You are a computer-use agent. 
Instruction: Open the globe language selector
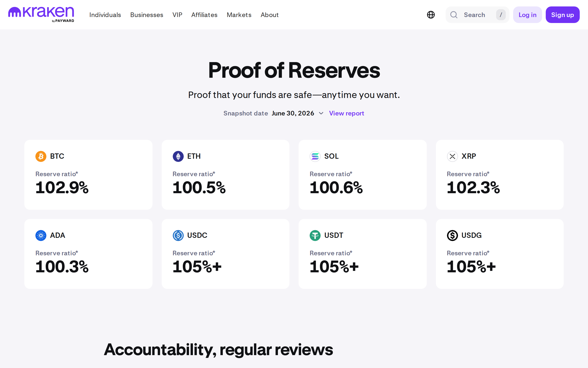pos(431,15)
